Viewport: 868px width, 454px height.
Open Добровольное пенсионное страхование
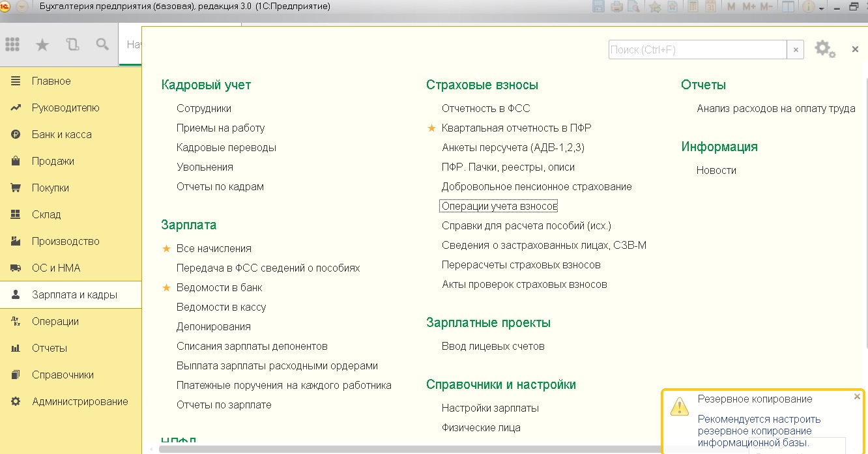tap(537, 186)
